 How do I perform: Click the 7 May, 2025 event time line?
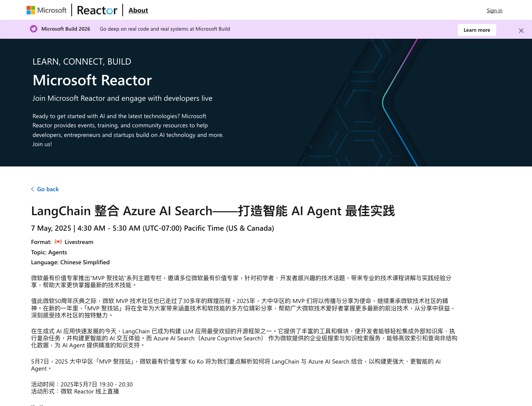(153, 228)
